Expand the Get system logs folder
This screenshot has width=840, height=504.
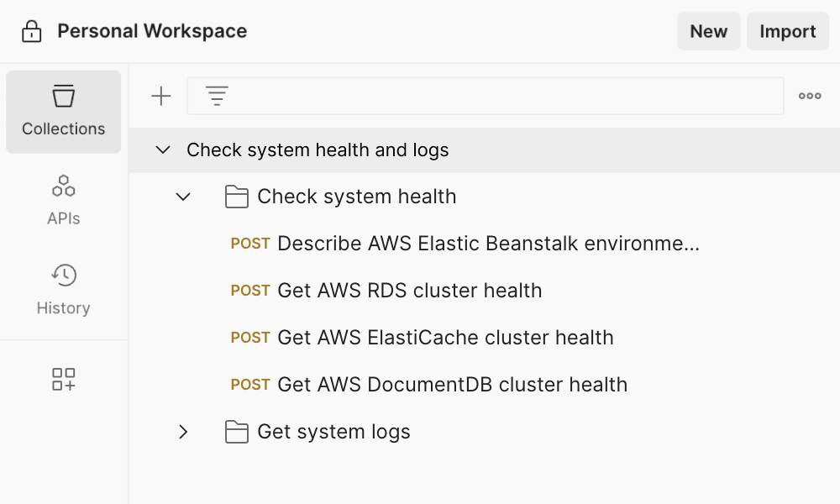[182, 431]
